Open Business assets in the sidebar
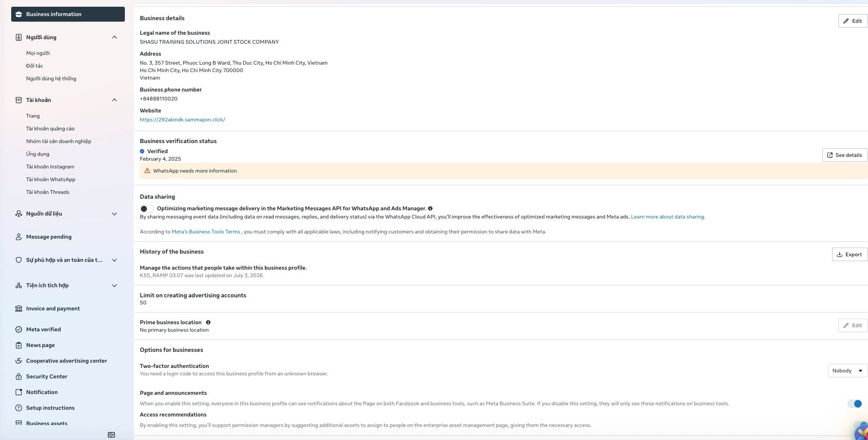 click(x=47, y=423)
